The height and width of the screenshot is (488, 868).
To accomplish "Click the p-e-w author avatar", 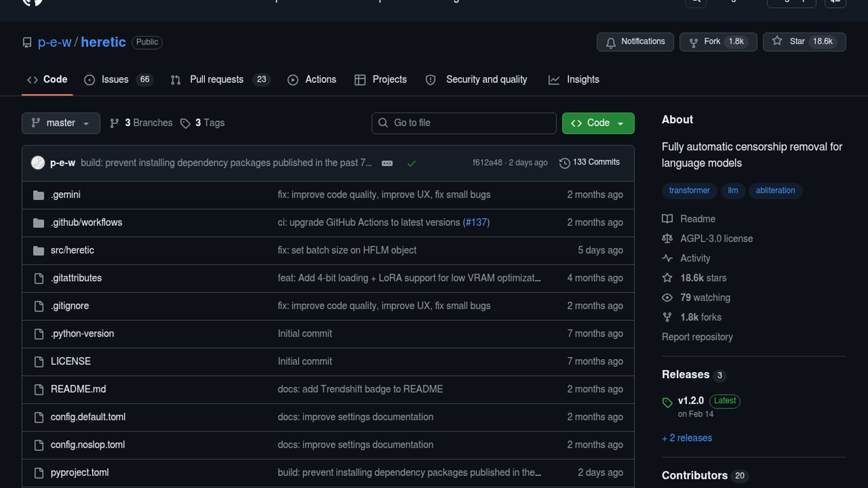I will click(38, 162).
